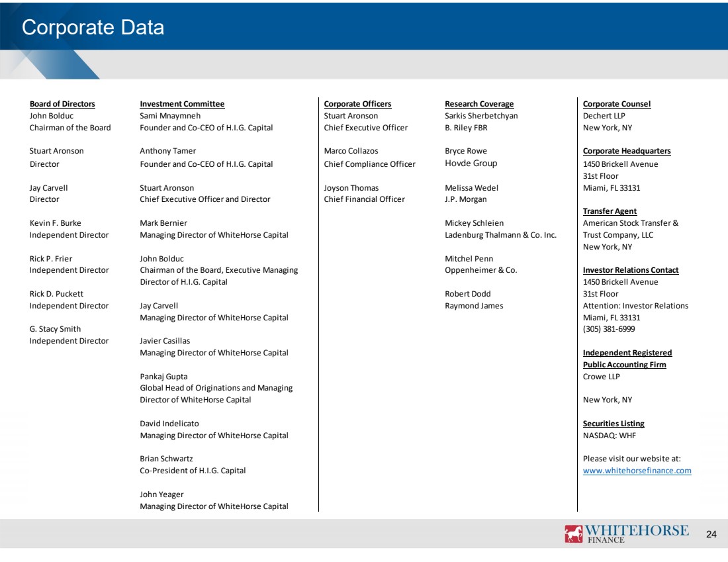Image resolution: width=728 pixels, height=562 pixels.
Task: Click the 'Securities Listing' heading
Action: coord(614,424)
